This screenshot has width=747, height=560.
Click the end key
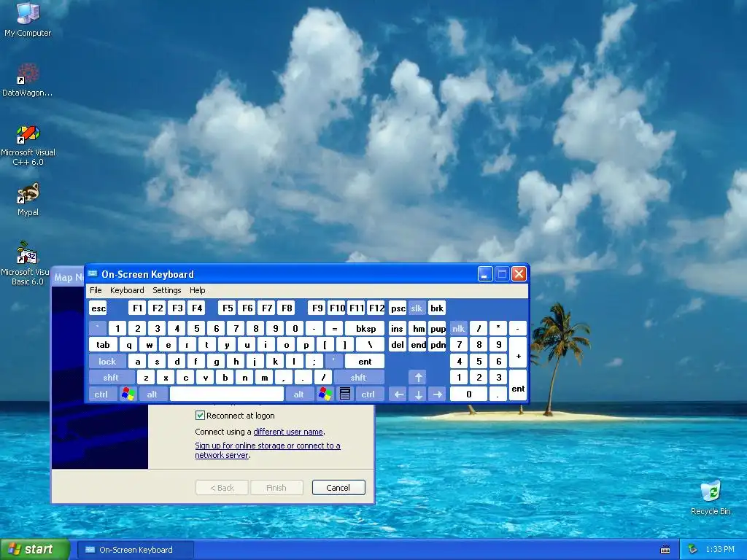tap(418, 344)
